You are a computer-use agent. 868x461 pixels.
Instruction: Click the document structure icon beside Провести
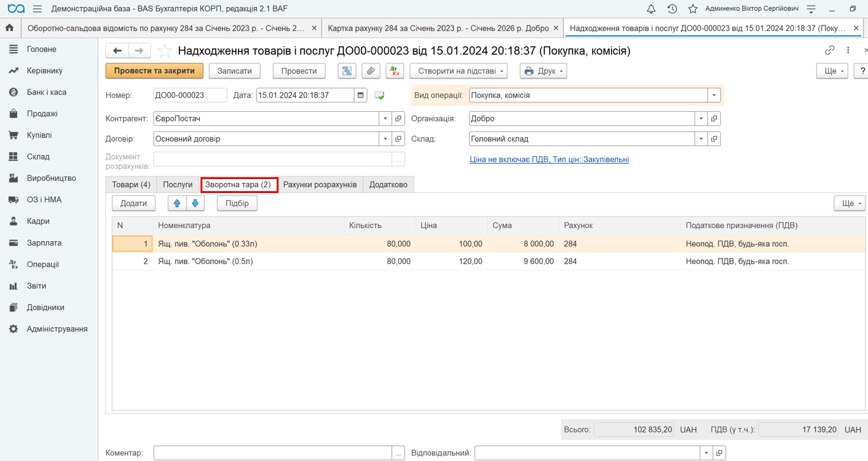point(347,71)
